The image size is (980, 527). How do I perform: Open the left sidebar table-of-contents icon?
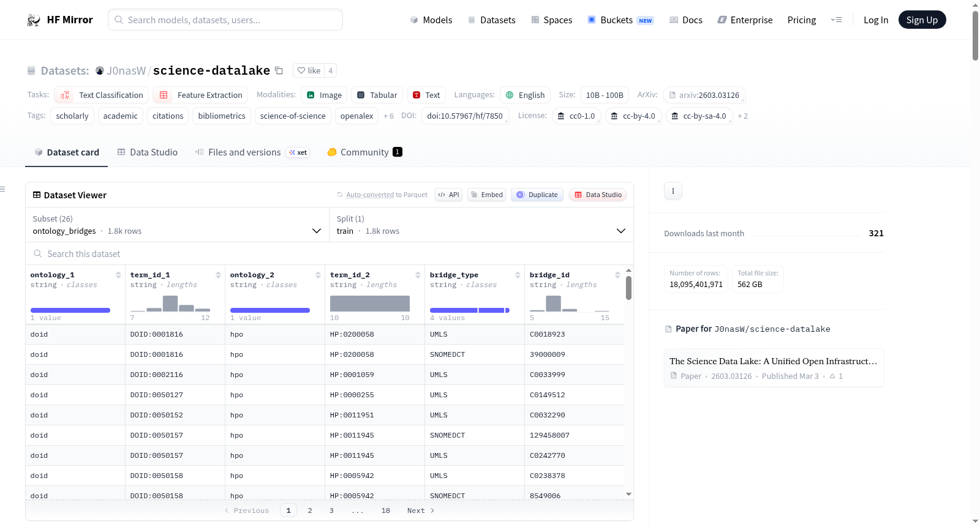[2, 189]
